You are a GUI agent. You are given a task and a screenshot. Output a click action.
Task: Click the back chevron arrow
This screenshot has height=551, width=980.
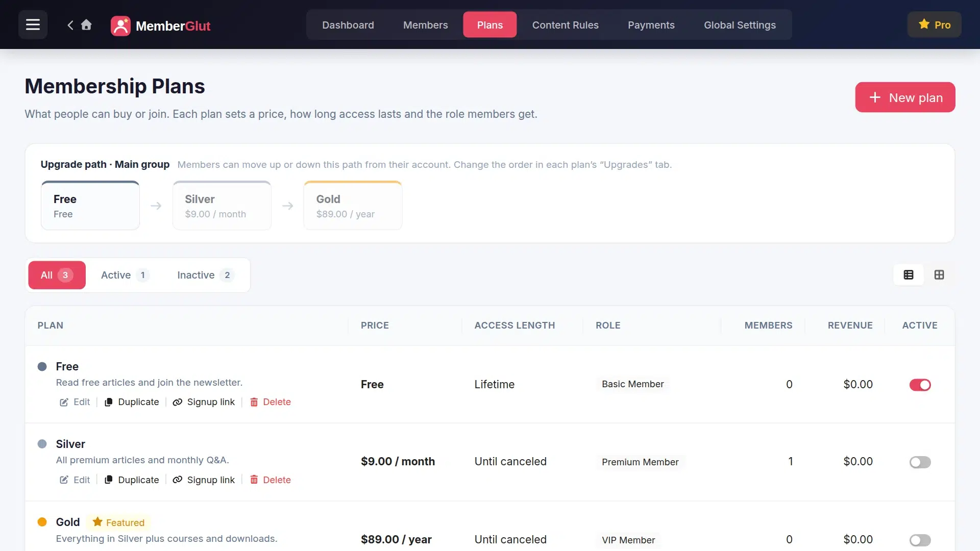pos(70,24)
